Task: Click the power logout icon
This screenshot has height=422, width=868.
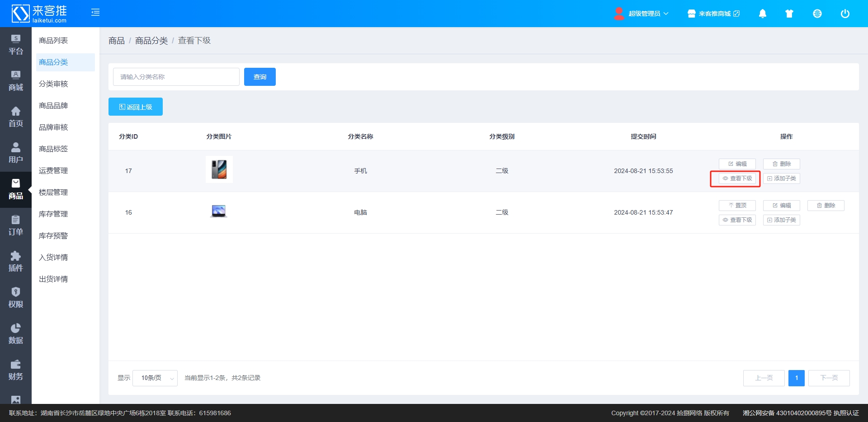Action: [x=844, y=14]
